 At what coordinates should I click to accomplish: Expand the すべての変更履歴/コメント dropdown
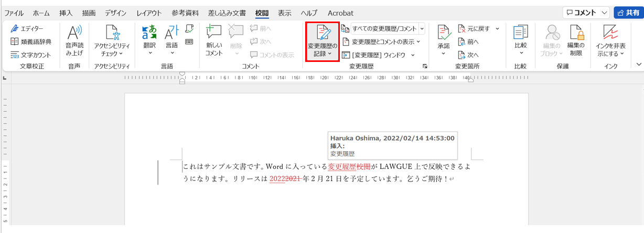(422, 28)
